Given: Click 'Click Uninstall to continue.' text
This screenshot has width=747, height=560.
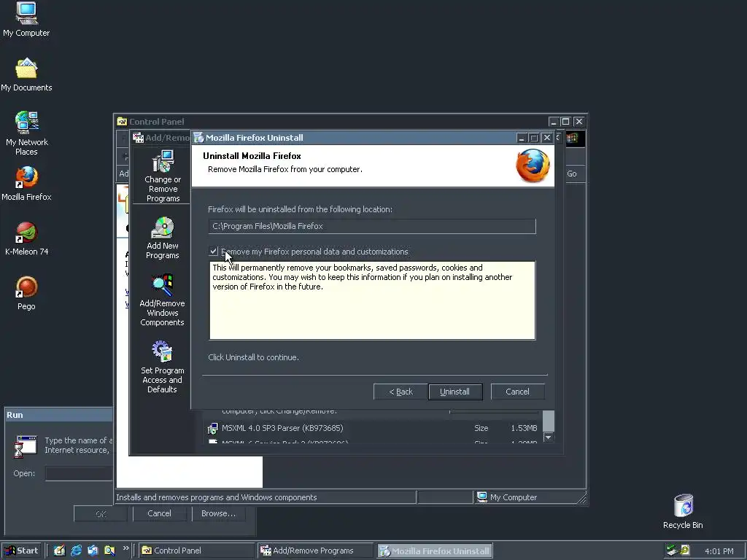Looking at the screenshot, I should coord(253,357).
